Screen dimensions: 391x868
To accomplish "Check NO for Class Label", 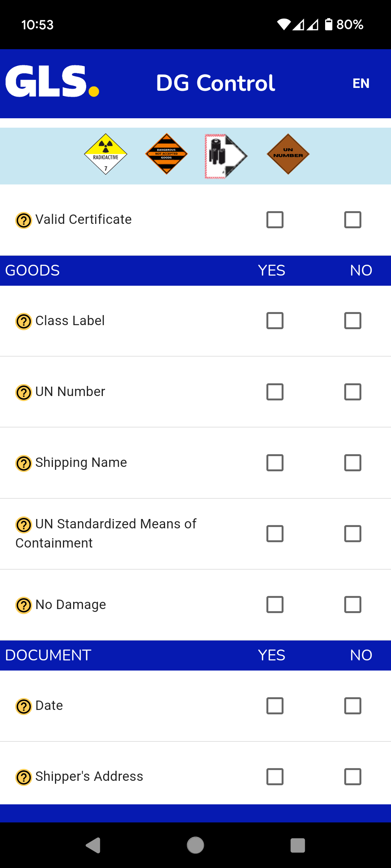I will (x=353, y=321).
